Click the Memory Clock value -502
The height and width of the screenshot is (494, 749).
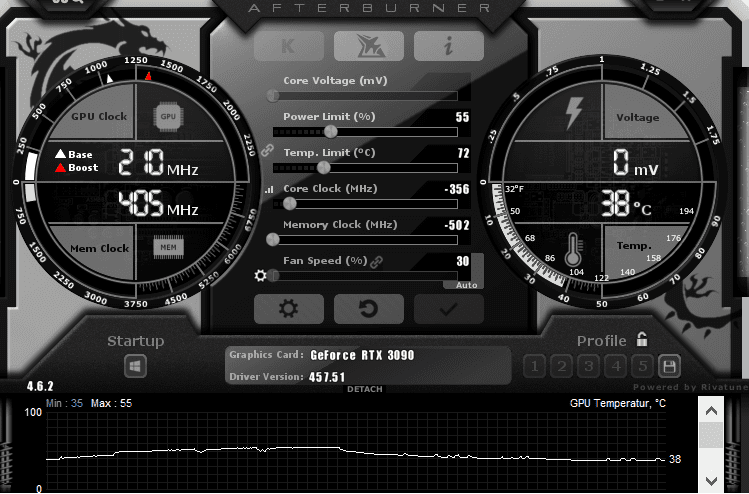(457, 225)
